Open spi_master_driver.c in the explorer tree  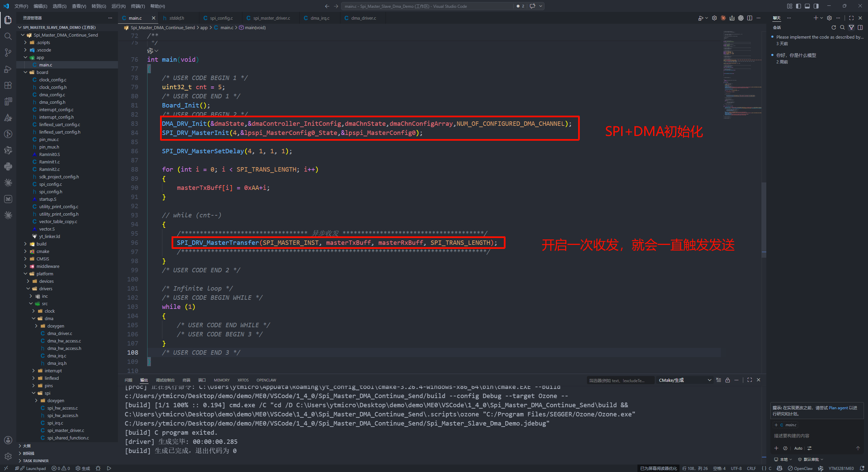[x=66, y=430]
